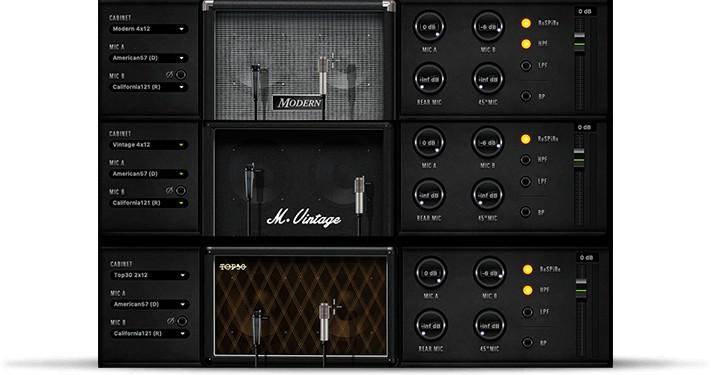The height and width of the screenshot is (375, 711).
Task: Enable BP on the Top30 cabinet row
Action: click(527, 342)
